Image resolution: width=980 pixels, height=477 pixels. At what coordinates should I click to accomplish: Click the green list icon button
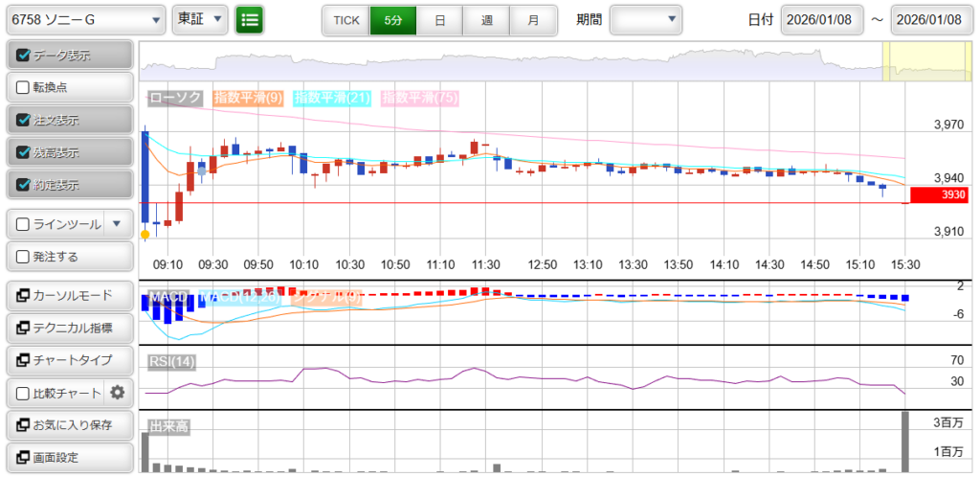(x=250, y=19)
